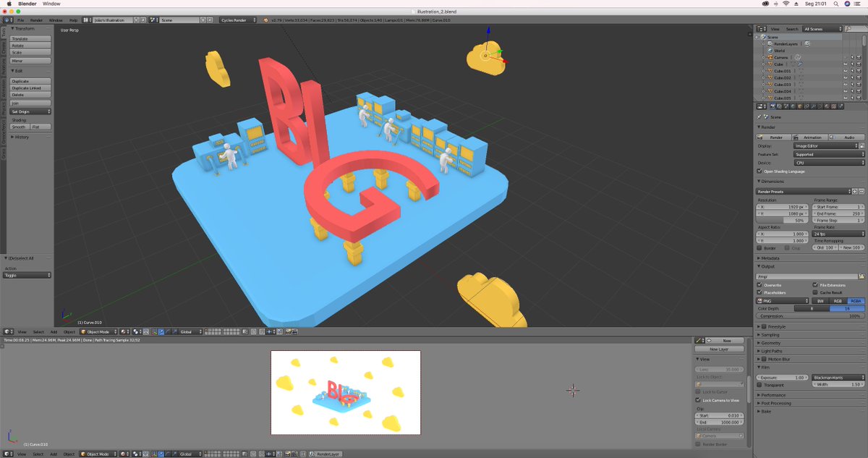868x458 pixels.
Task: Toggle the Placeholders checkbox
Action: coord(760,292)
